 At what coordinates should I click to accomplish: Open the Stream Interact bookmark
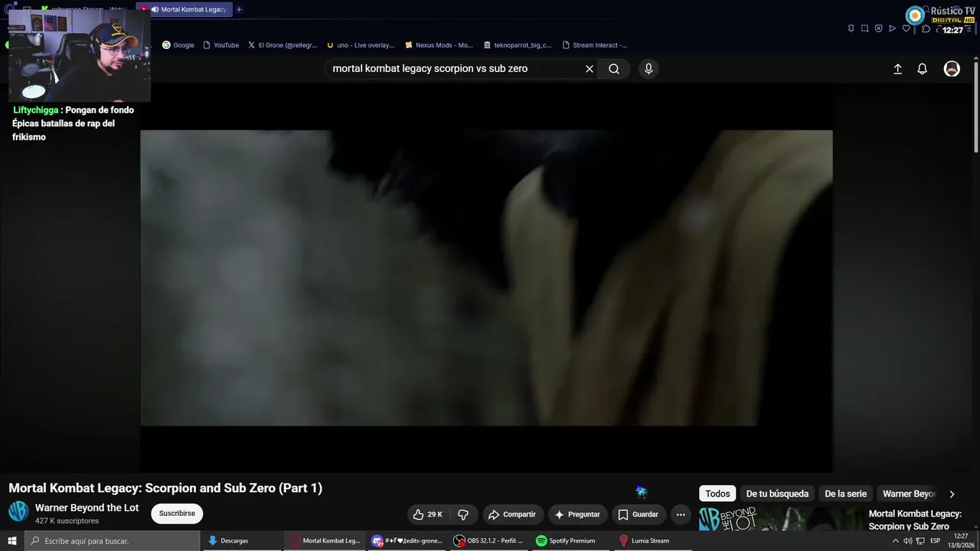[595, 45]
